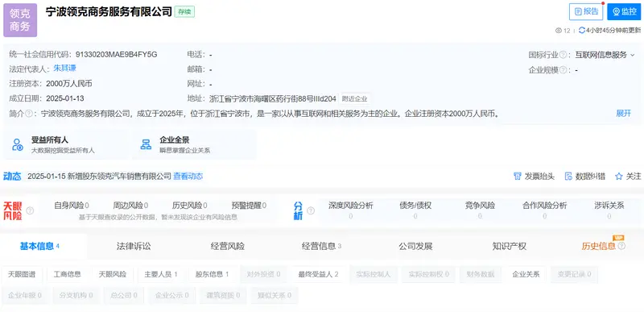
Task: Expand the 互联网信息服务 industry dropdown
Action: [x=605, y=55]
